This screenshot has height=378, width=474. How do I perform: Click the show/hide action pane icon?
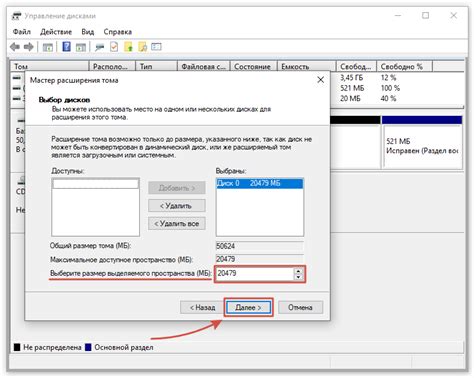pos(81,47)
